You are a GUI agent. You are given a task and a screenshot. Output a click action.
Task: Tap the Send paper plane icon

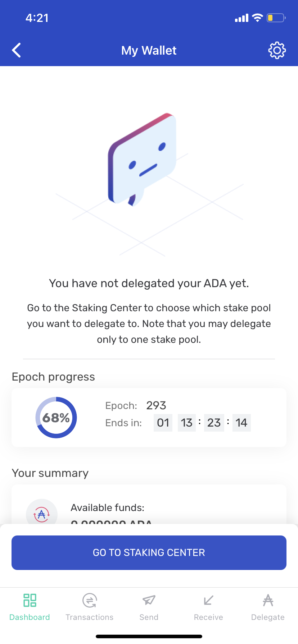[149, 600]
